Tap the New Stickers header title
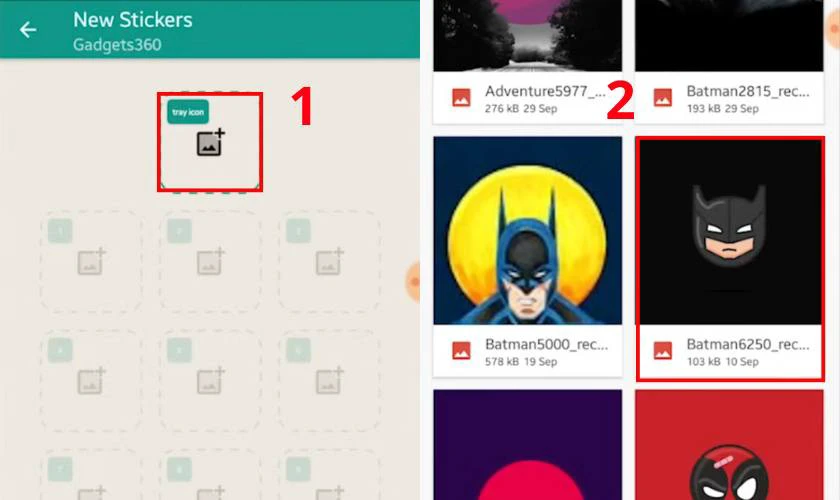This screenshot has width=840, height=500. point(133,20)
